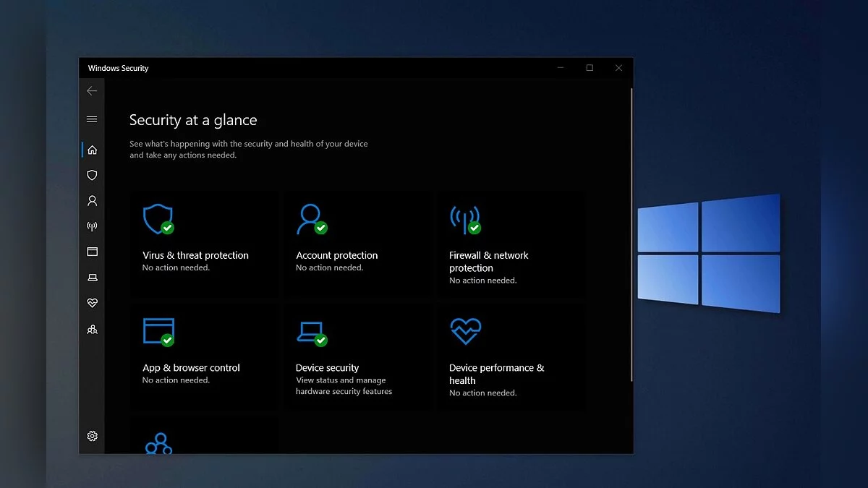Open Device performance heart icon in sidebar
Screen dimensions: 868x488
coord(92,303)
